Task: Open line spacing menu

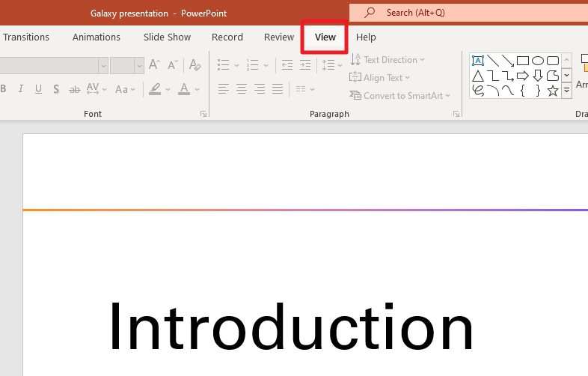Action: (332, 65)
